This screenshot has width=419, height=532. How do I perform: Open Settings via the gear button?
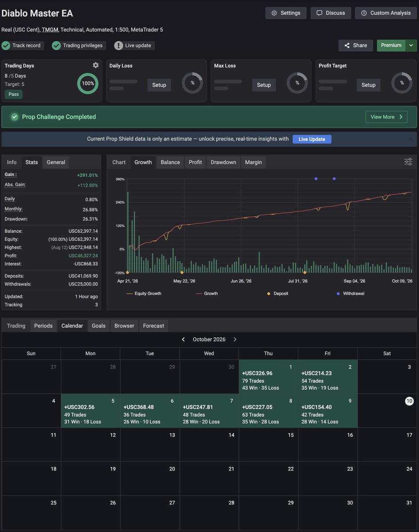[286, 13]
